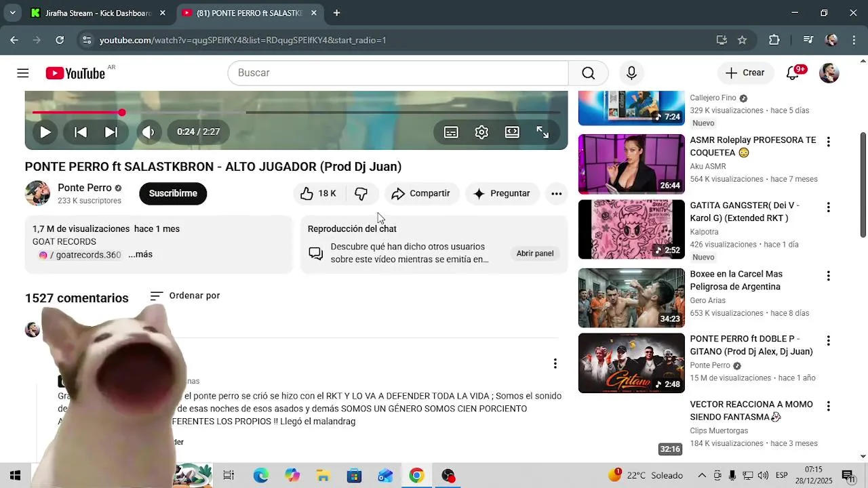Open options for GATITA GANGSTER video

(x=828, y=207)
